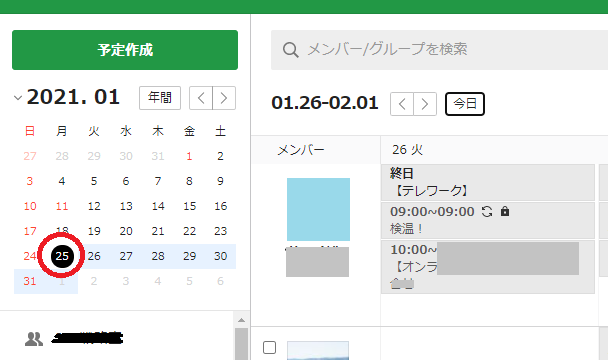Select date 11 holiday in mini calendar

62,206
